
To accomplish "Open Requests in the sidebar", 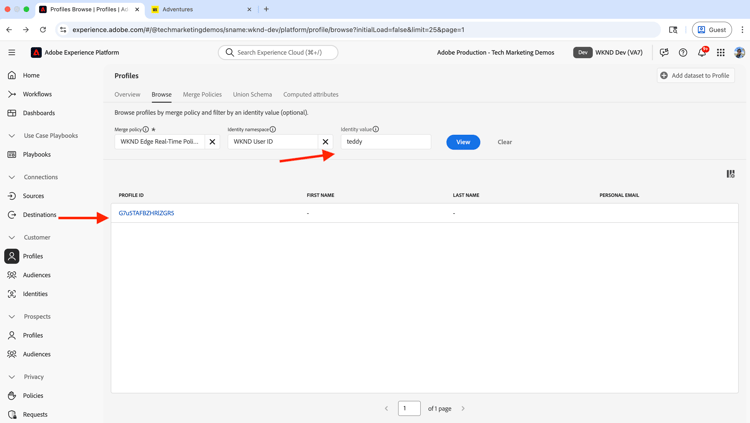I will tap(35, 414).
